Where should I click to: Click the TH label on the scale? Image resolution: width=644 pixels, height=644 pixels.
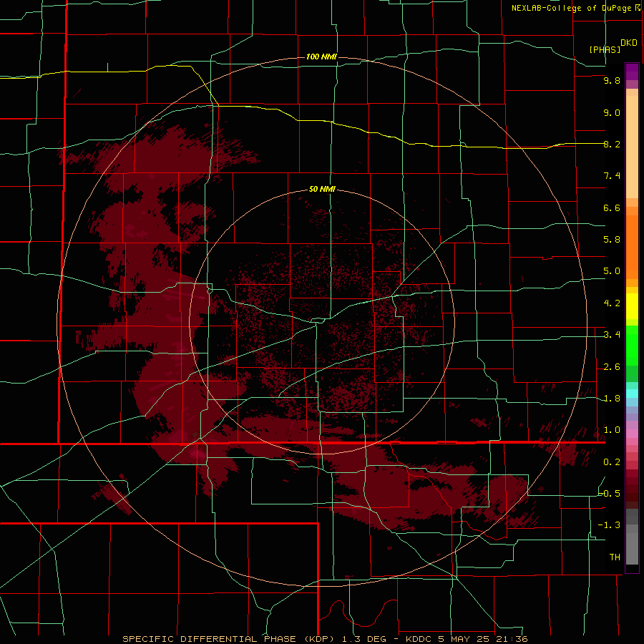click(615, 557)
